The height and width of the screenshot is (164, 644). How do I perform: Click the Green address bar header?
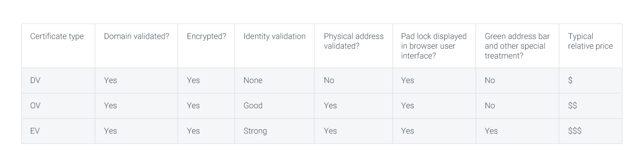click(x=517, y=46)
